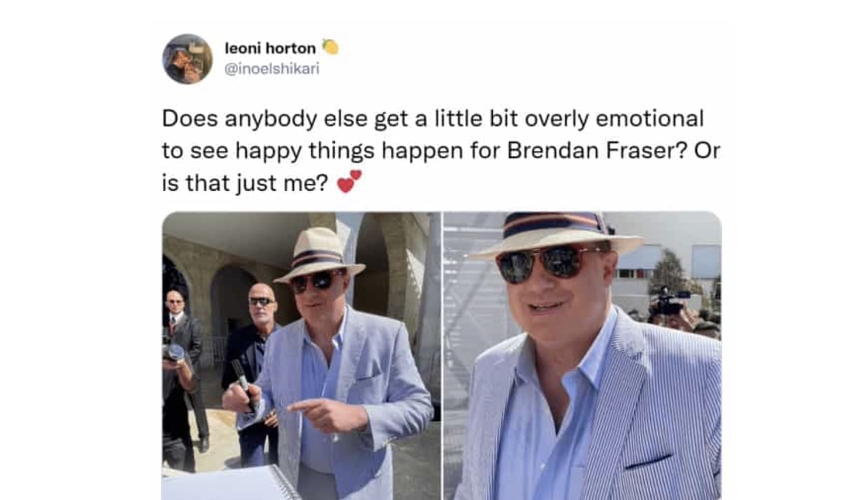Click the lemon emoji beside the username
This screenshot has width=868, height=500.
[x=331, y=47]
